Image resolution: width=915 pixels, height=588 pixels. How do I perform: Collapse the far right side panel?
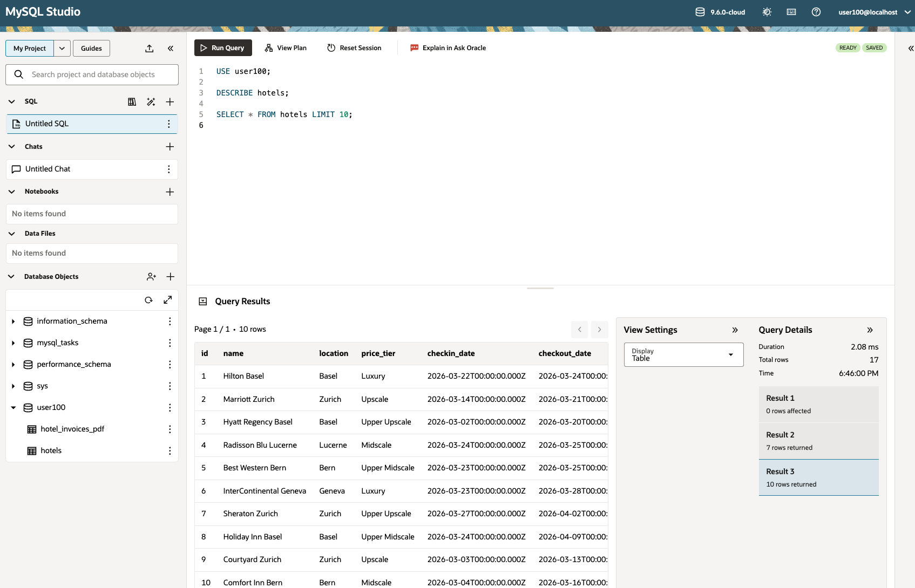pos(911,49)
